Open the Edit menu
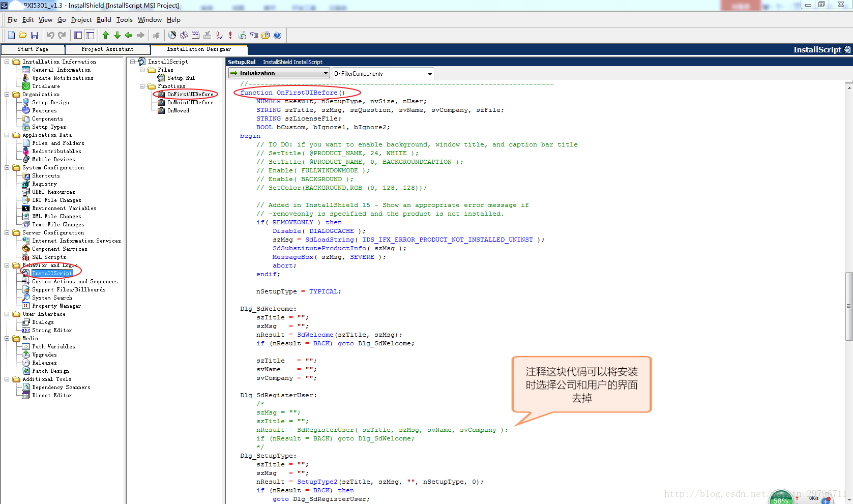Image resolution: width=853 pixels, height=504 pixels. point(28,20)
